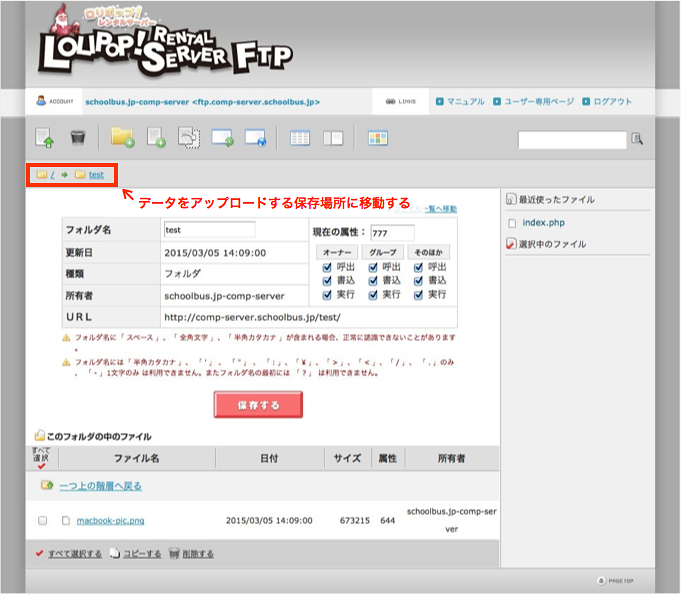Open the macbook-pic.png file link
Viewport: 681px width, 594px height.
(x=110, y=520)
